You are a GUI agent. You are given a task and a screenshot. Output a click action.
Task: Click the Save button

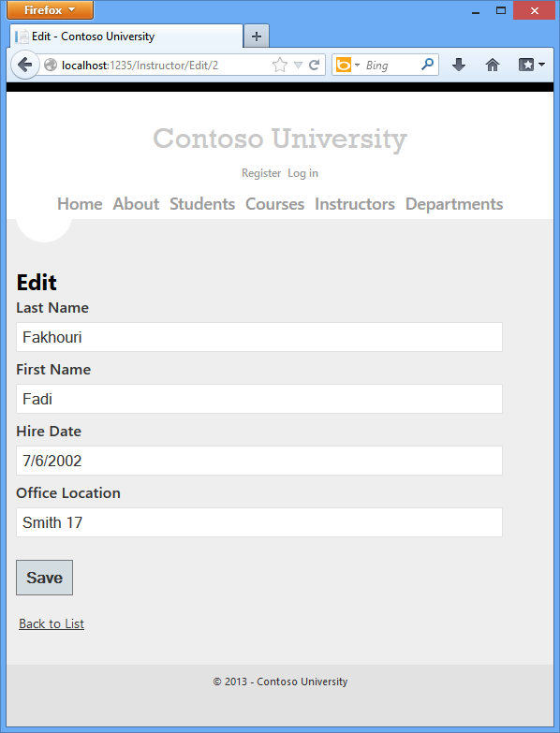point(44,578)
